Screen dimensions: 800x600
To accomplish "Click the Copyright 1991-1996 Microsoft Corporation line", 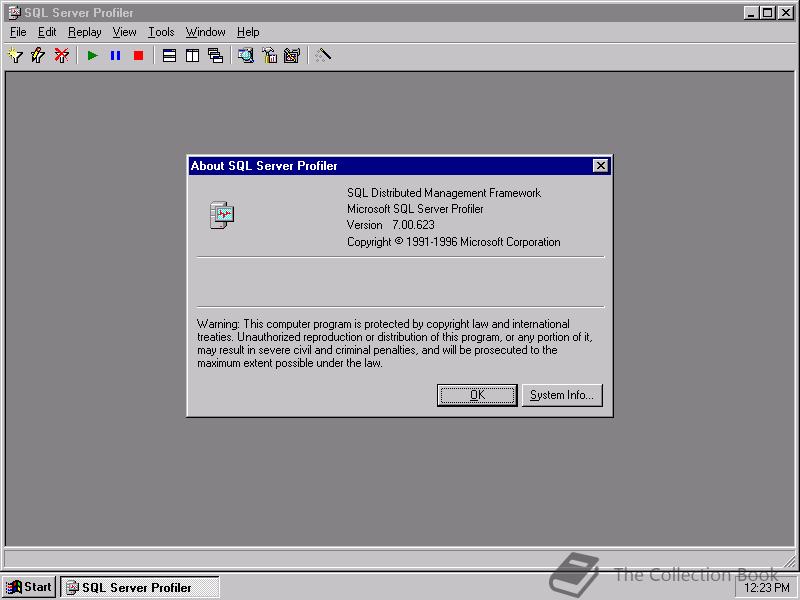I will tap(454, 242).
